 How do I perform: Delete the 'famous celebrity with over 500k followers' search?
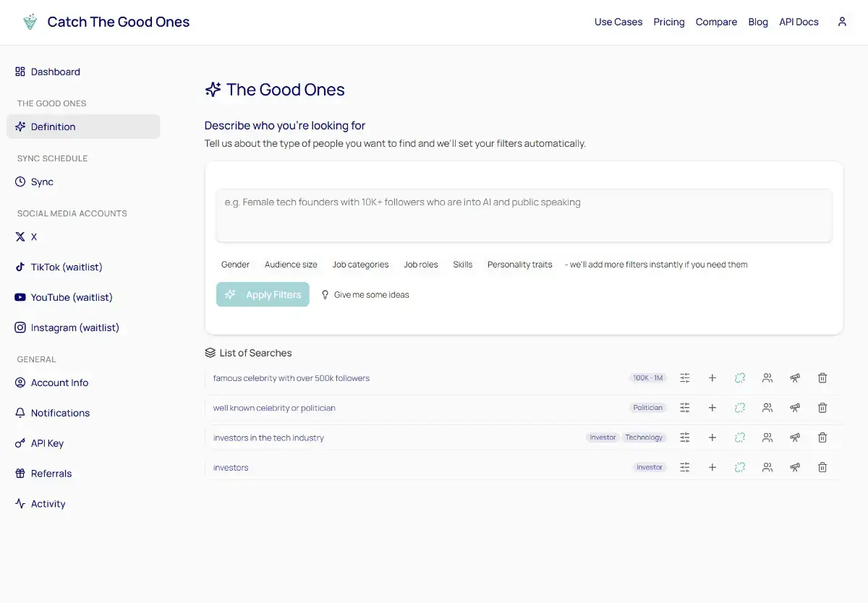click(822, 378)
